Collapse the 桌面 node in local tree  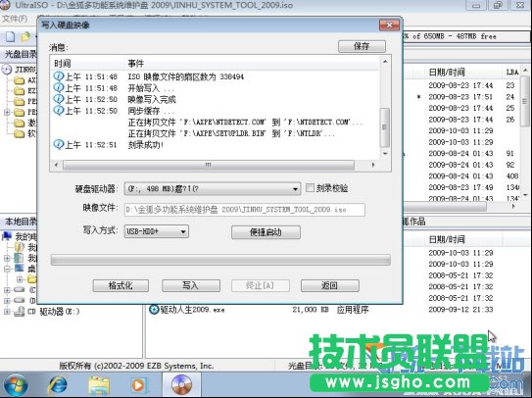7,269
